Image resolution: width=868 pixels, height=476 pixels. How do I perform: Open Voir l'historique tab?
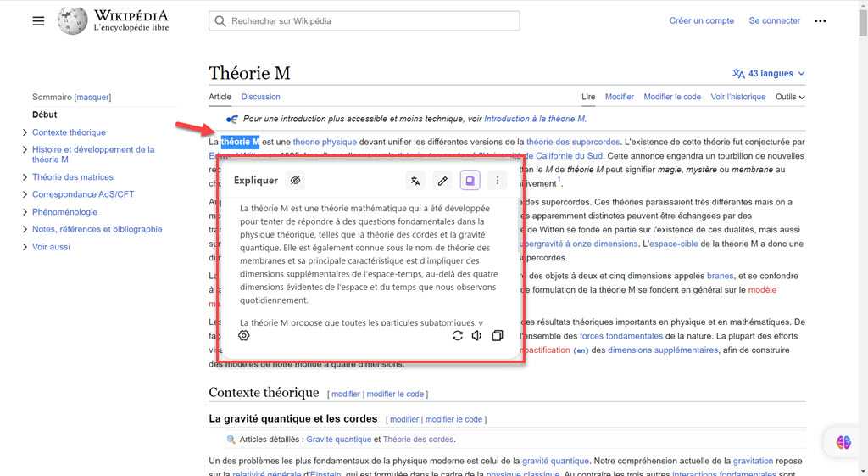click(738, 97)
